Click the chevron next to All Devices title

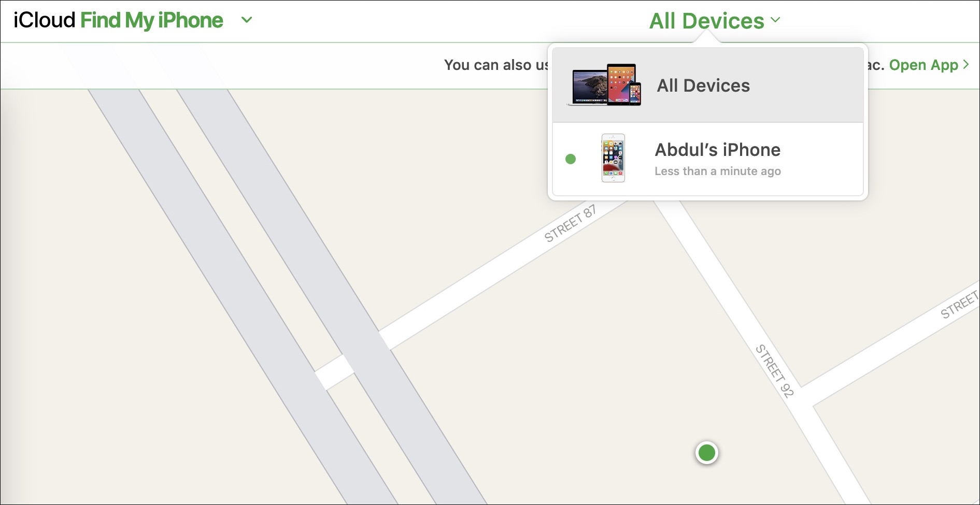775,20
